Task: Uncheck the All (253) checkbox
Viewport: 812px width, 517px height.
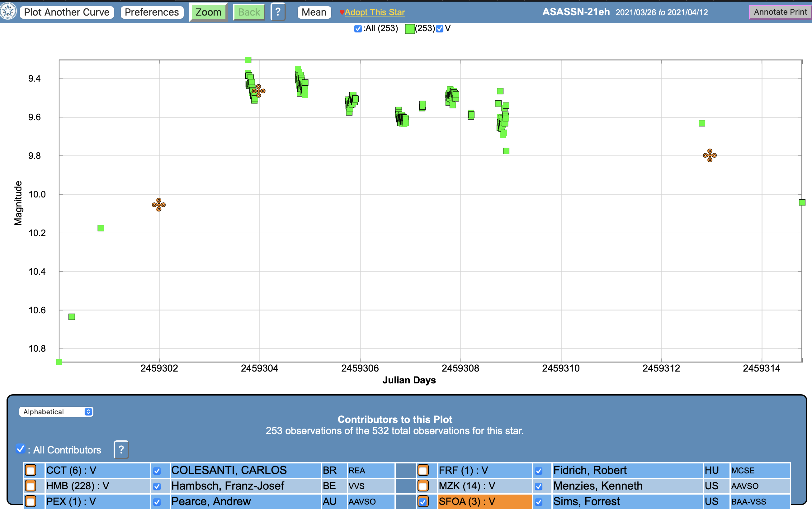Action: point(358,29)
